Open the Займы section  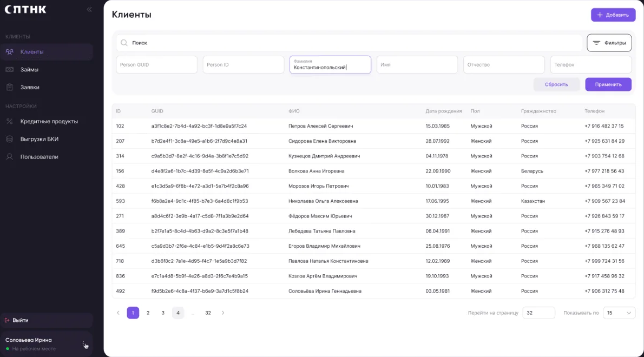(x=47, y=69)
